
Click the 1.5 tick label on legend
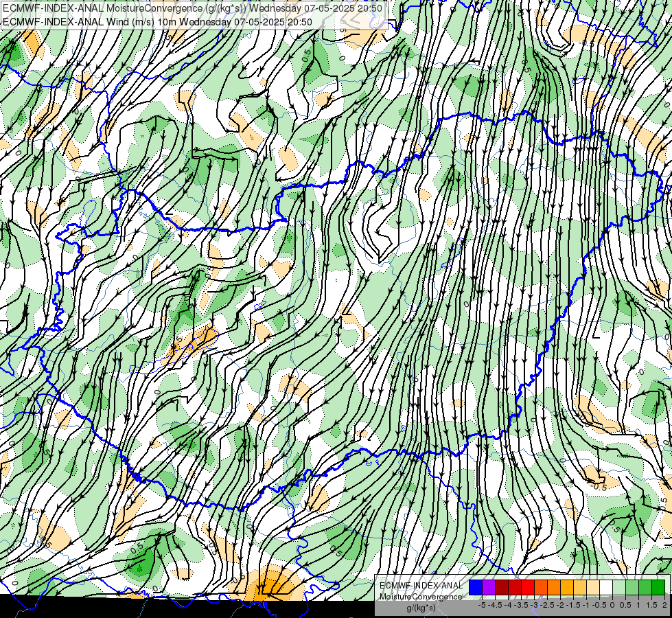coord(651,605)
